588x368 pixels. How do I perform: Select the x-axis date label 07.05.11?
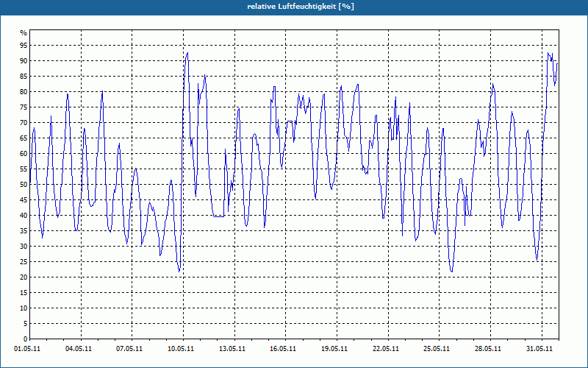[x=129, y=348]
